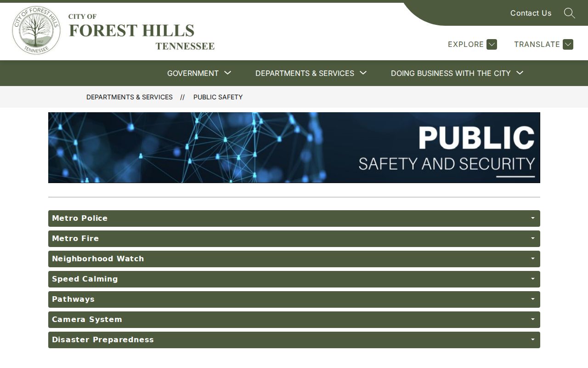Click the Forest Hills Tennessee title text
The height and width of the screenshot is (368, 588).
click(141, 31)
